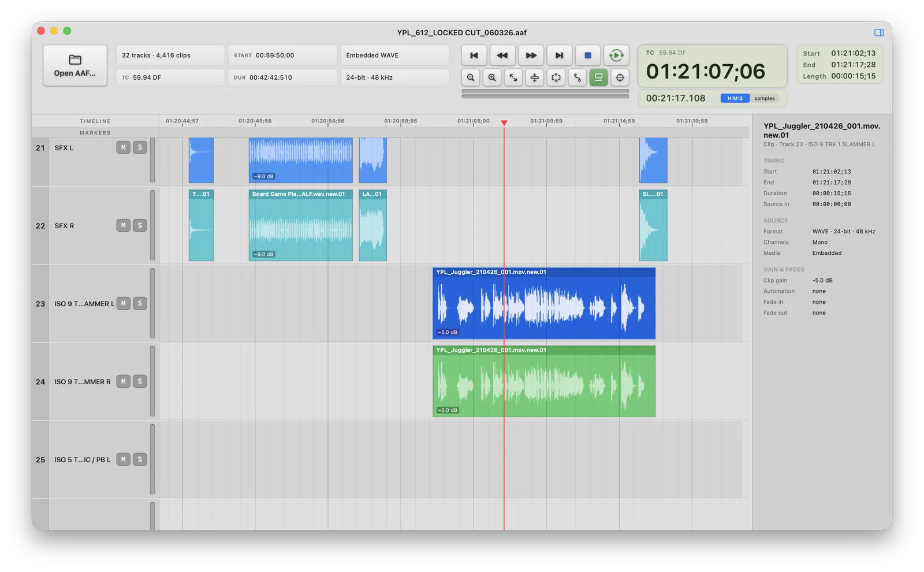This screenshot has height=572, width=924.
Task: Mute the ISO 9 T...MMER R track
Action: point(123,381)
